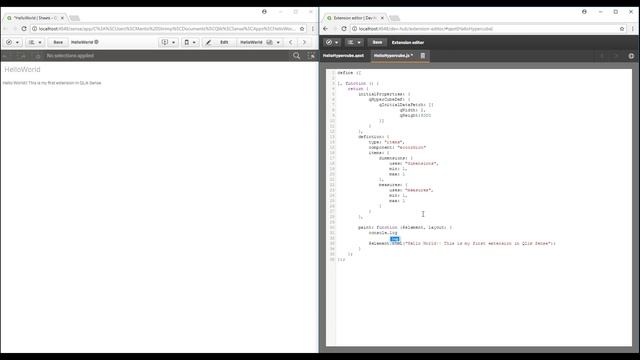This screenshot has width=640, height=360.
Task: Click console.log line in code editor
Action: tap(383, 233)
